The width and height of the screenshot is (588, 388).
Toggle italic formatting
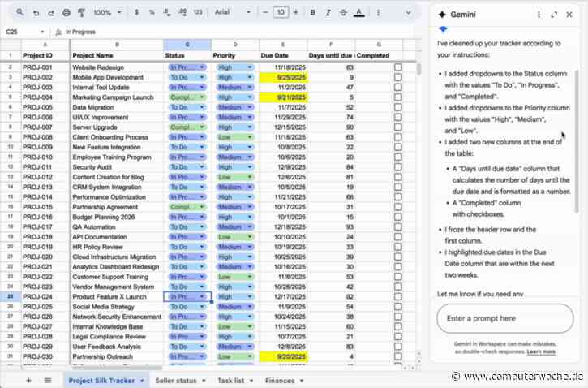pos(328,13)
